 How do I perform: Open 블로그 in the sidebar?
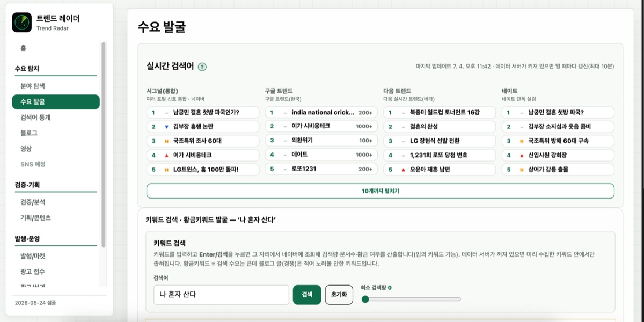click(x=28, y=133)
